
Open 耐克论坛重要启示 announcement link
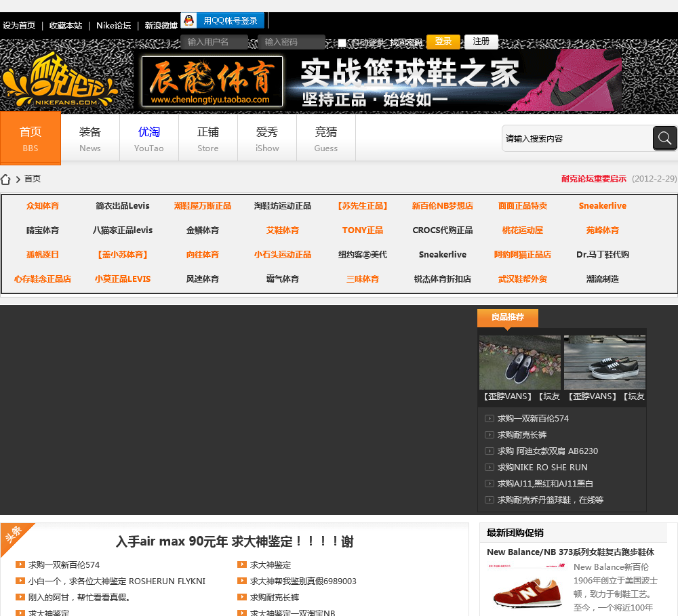[594, 178]
